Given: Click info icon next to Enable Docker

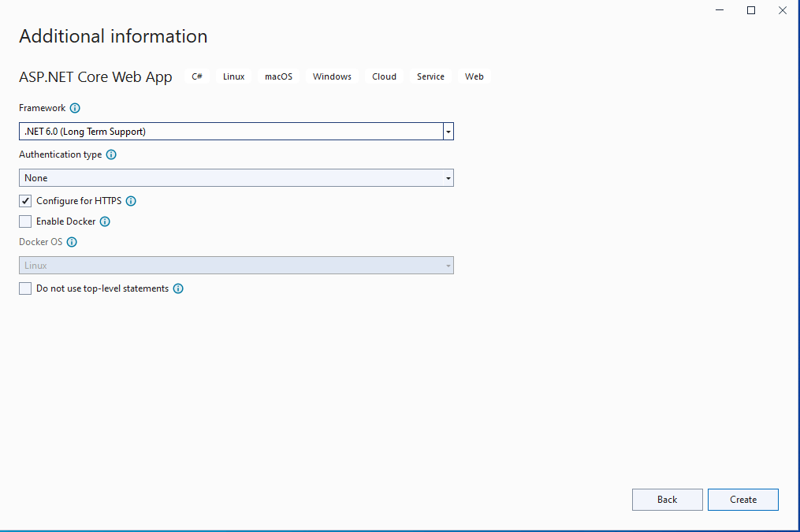Looking at the screenshot, I should coord(105,221).
